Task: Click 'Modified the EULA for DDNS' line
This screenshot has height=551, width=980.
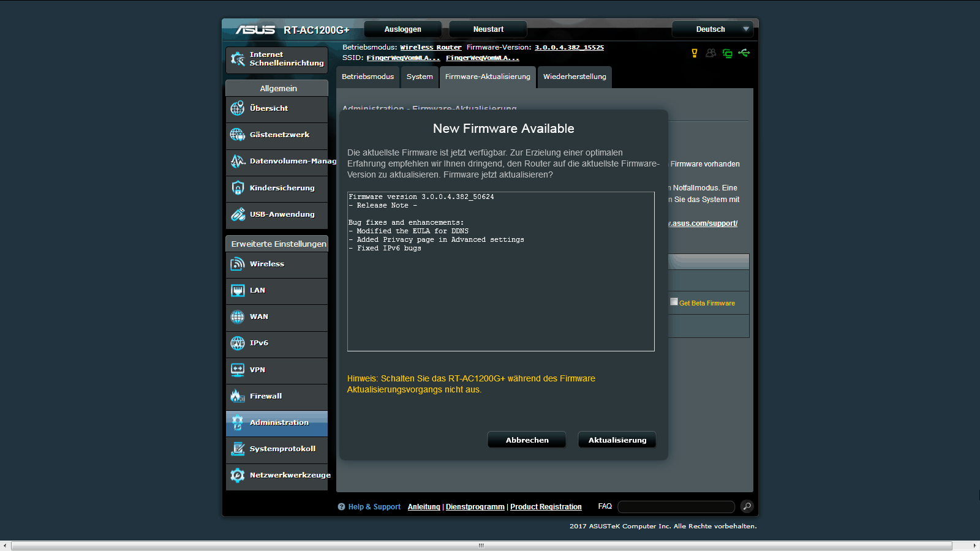Action: coord(412,231)
